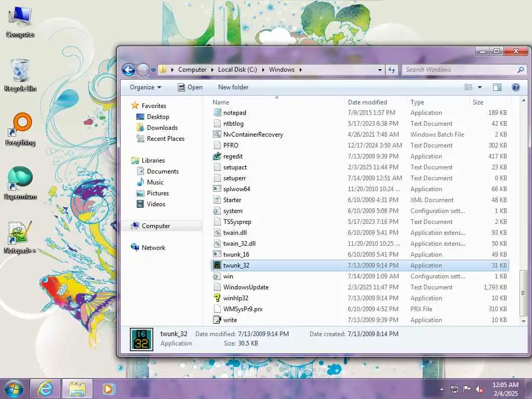Screen dimensions: 532x399
Task: Click the file list scrollbar down arrow
Action: click(524, 321)
